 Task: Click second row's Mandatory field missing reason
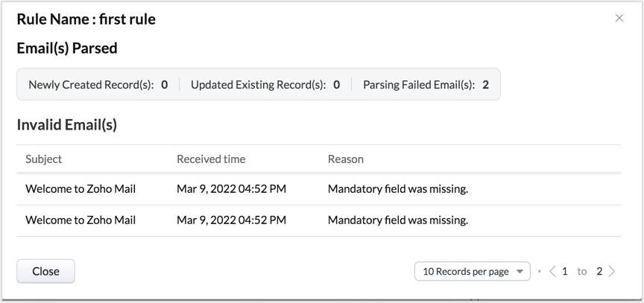[x=398, y=220]
